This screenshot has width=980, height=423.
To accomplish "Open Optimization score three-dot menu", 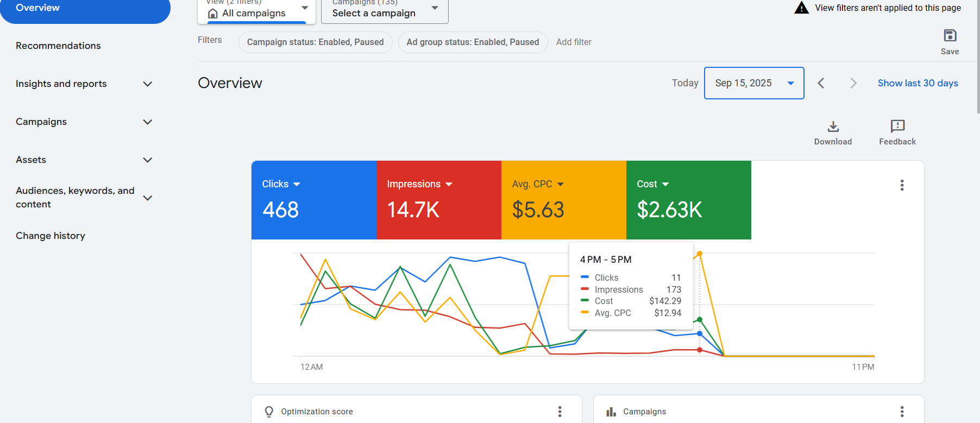I will (x=560, y=412).
